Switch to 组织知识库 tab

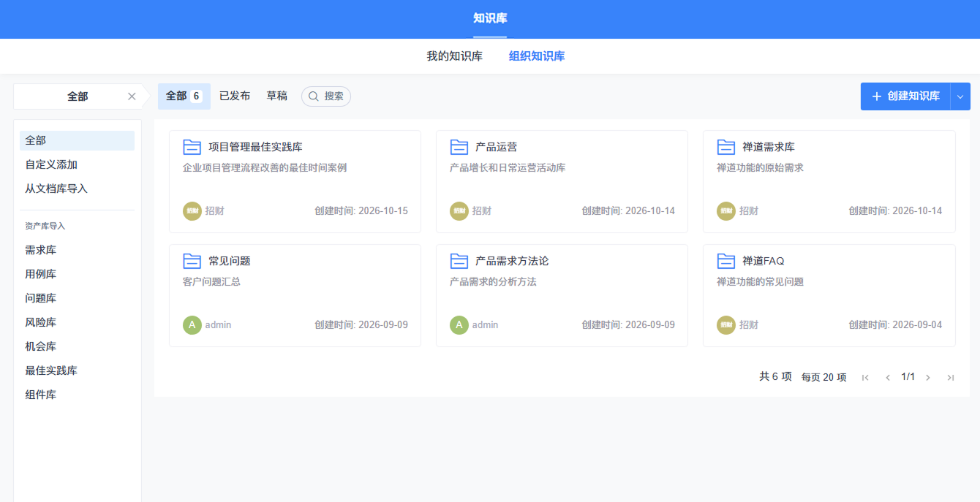[x=537, y=56]
